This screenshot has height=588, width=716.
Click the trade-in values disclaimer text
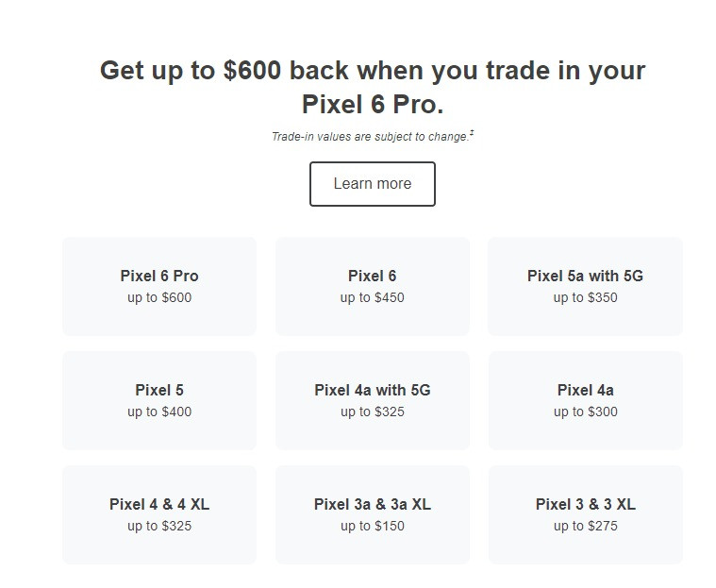coord(369,137)
